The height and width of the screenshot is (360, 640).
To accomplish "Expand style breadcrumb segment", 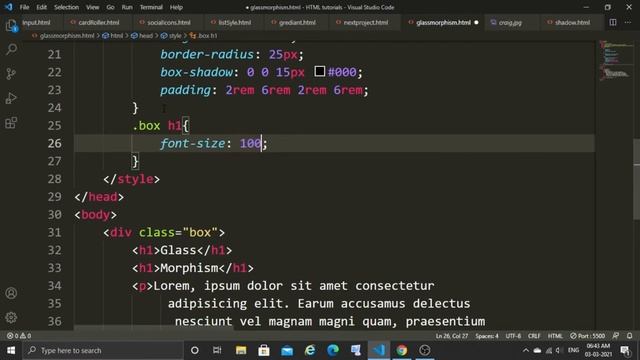I will tap(175, 36).
